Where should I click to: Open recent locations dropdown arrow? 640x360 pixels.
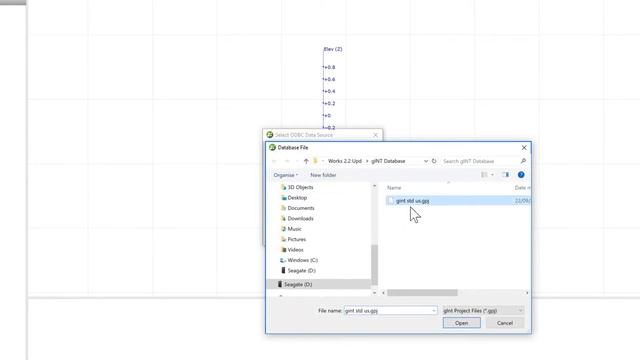click(297, 161)
